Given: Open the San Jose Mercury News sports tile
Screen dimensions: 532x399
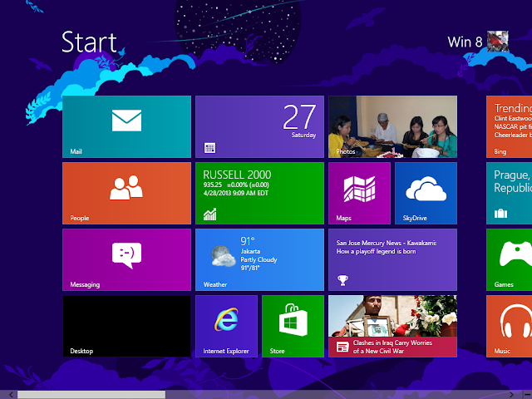Looking at the screenshot, I should pos(392,259).
